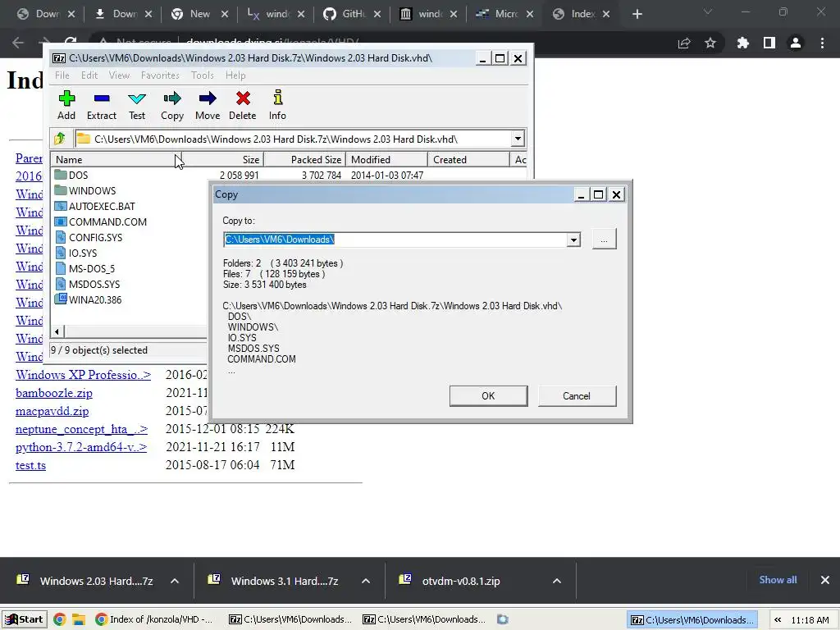
Task: Show hidden system tray icons
Action: (x=778, y=620)
